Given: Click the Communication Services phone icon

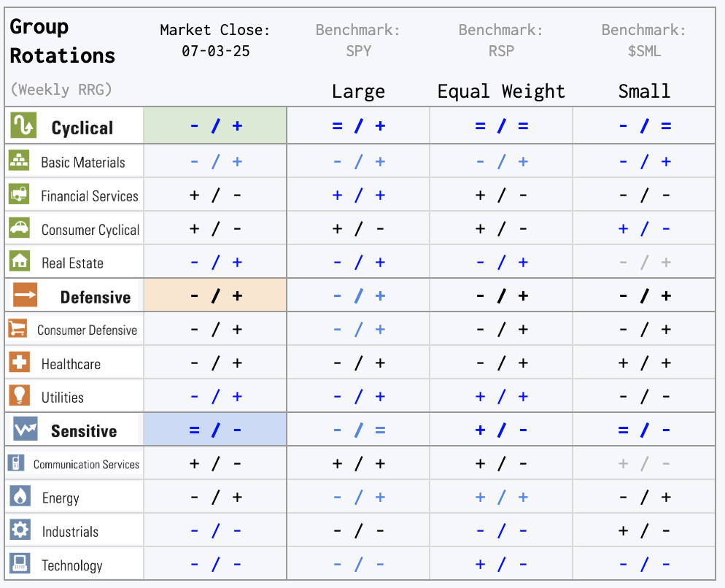Looking at the screenshot, I should tap(16, 463).
